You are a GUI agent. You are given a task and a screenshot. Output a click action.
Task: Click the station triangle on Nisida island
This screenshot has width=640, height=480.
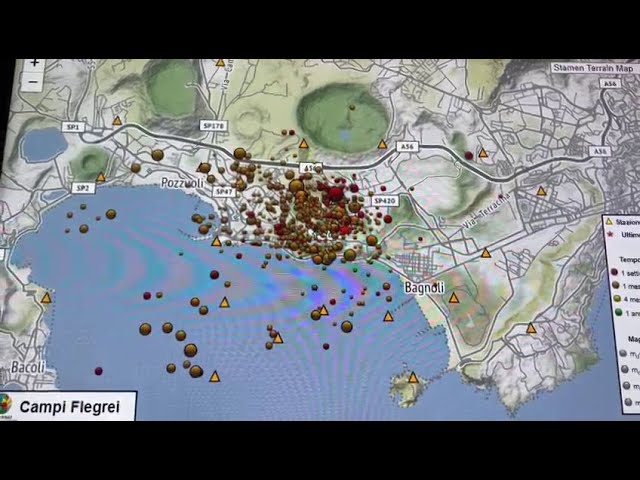coord(413,378)
